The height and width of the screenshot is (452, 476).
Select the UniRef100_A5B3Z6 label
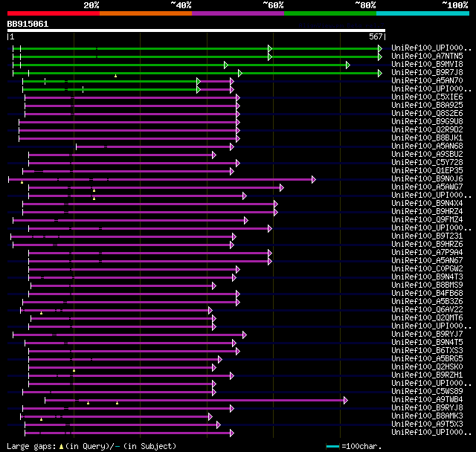[427, 302]
